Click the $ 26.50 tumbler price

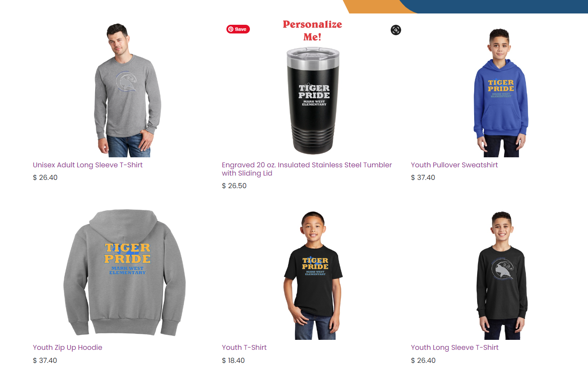pos(234,186)
